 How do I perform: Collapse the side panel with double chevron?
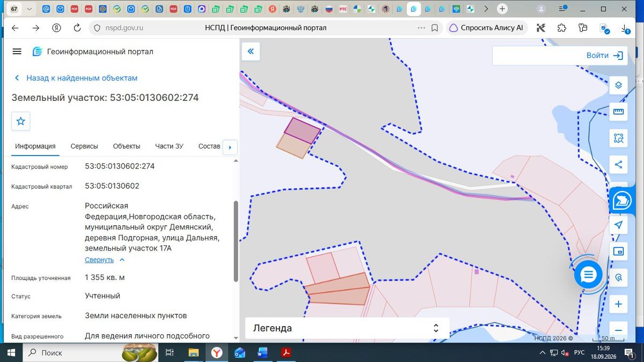tap(251, 51)
